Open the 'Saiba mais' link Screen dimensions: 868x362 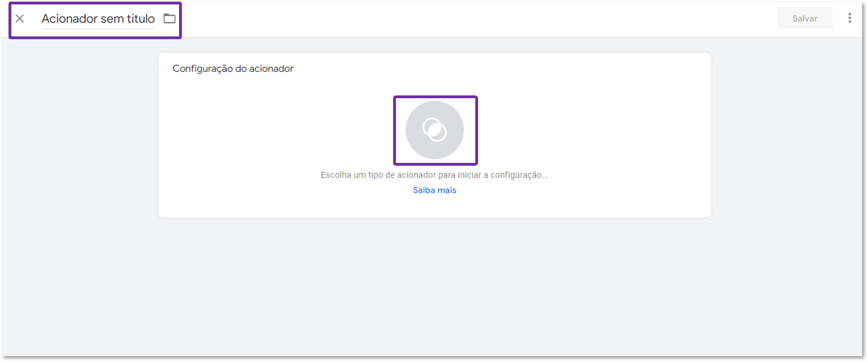point(435,190)
